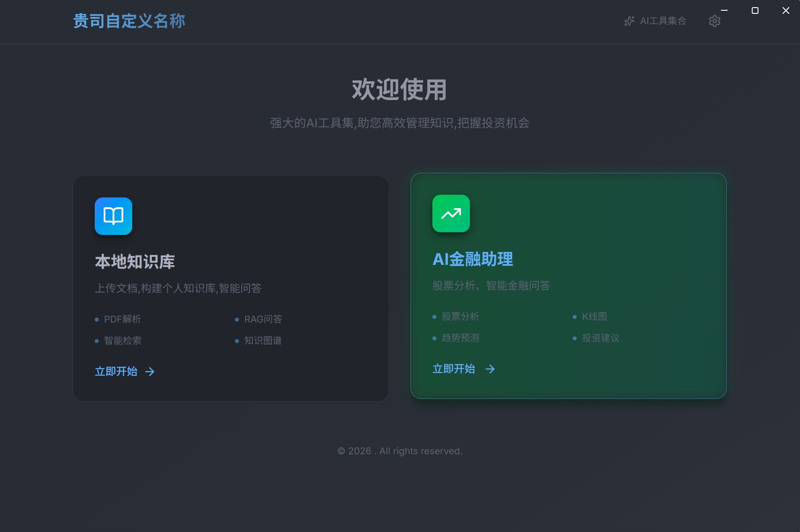Select the AI金融助理 card title
This screenshot has width=800, height=532.
(x=473, y=259)
